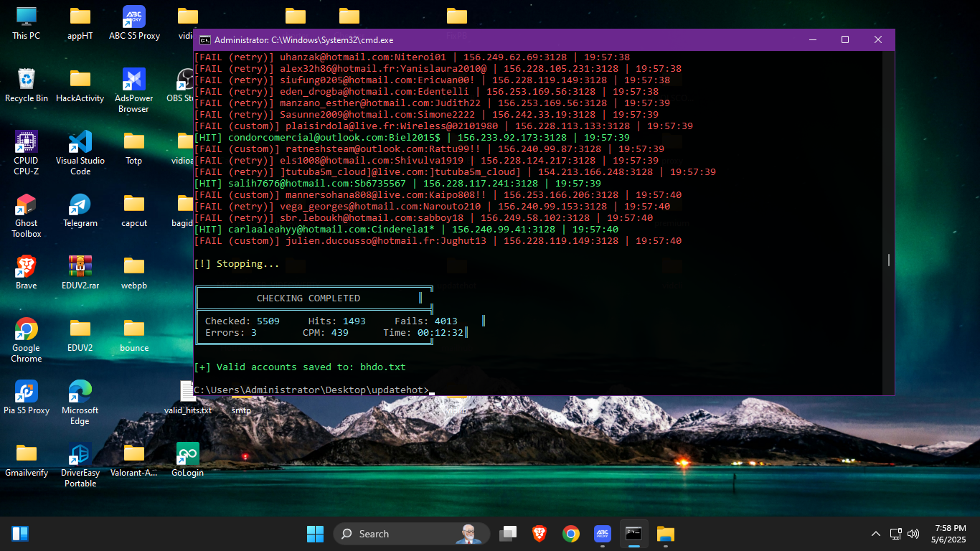980x551 pixels.
Task: Click Brave browser in the taskbar
Action: coord(540,534)
